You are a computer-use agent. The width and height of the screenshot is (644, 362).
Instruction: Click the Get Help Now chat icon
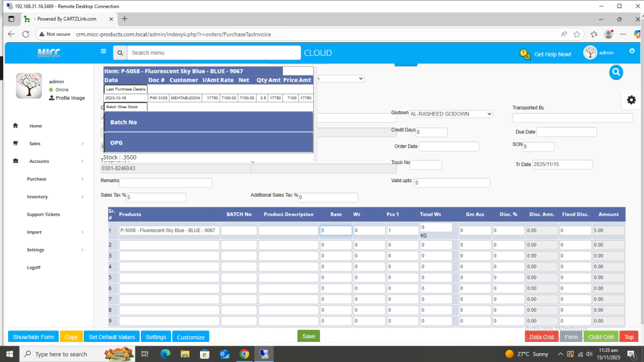coord(525,54)
